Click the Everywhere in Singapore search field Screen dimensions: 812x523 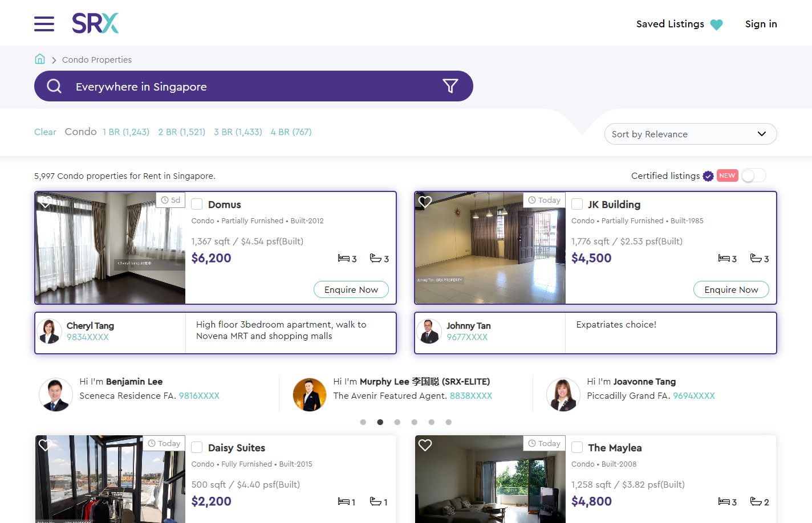[x=254, y=86]
